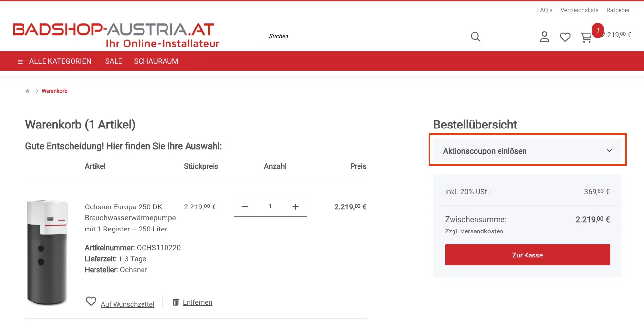Click the inkl. 20% USt. label
This screenshot has height=334, width=644.
(x=468, y=192)
